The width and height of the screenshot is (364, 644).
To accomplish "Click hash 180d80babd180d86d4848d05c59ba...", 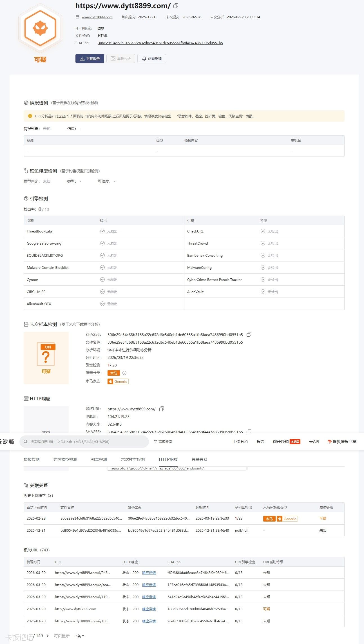I will tap(198, 609).
